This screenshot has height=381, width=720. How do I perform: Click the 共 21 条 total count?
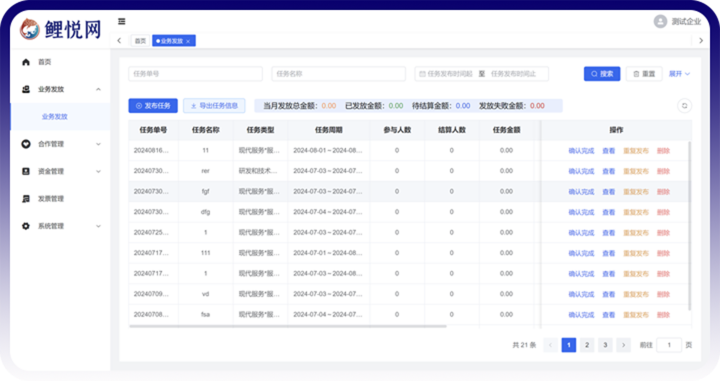pos(524,345)
